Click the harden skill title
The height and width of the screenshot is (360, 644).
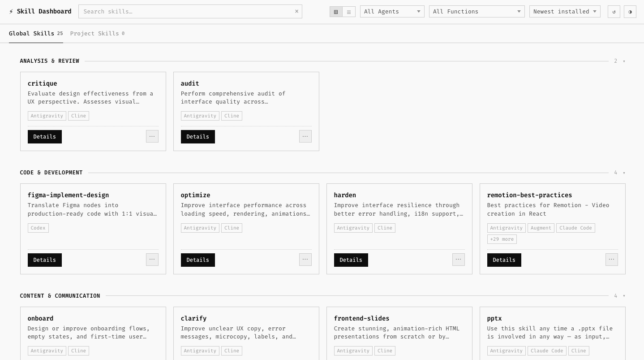pos(345,195)
